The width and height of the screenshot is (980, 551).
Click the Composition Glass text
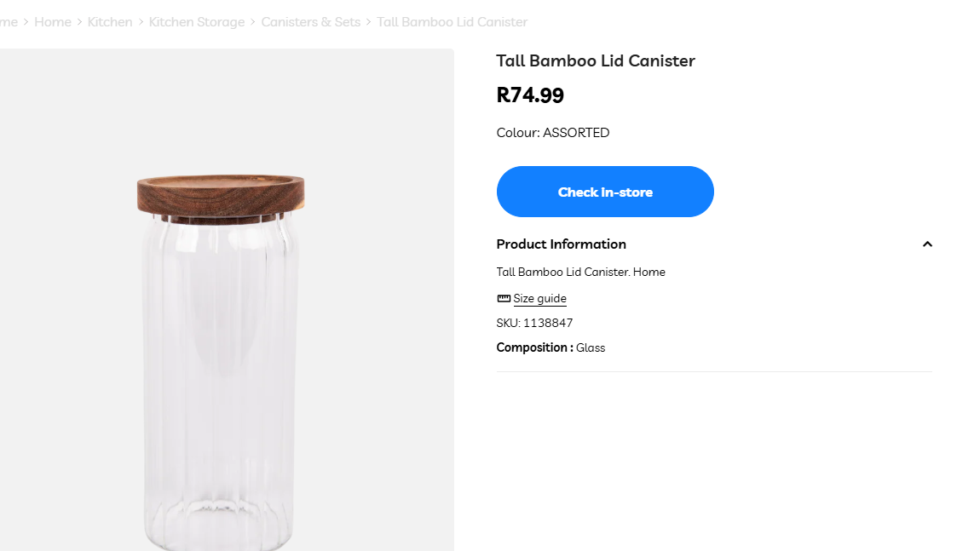551,347
